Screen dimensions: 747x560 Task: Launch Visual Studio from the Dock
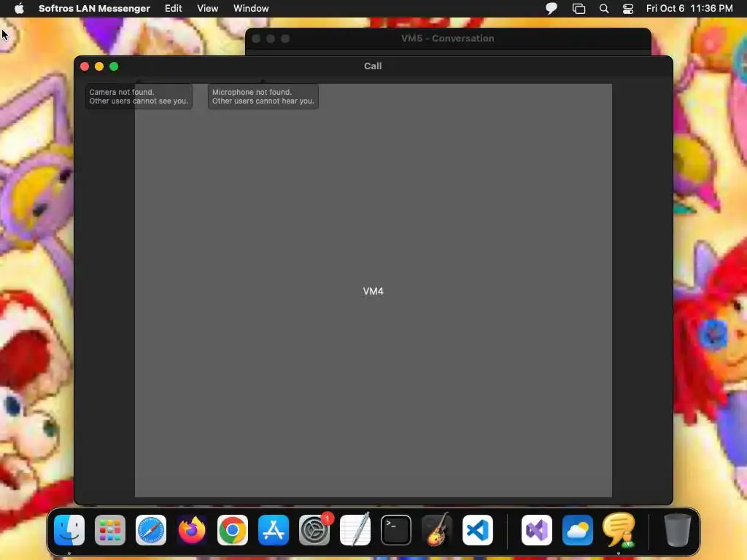(537, 529)
